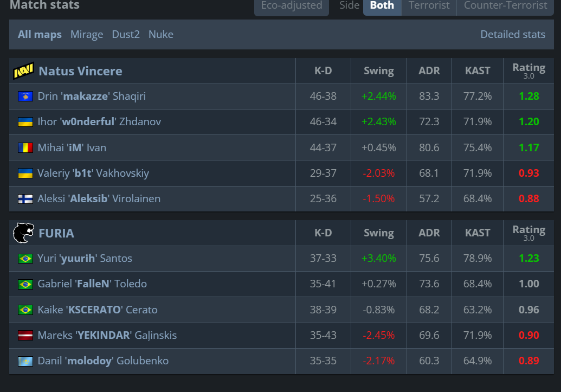Switch to the Dust2 map tab
Viewport: 561px width, 392px height.
pos(126,35)
